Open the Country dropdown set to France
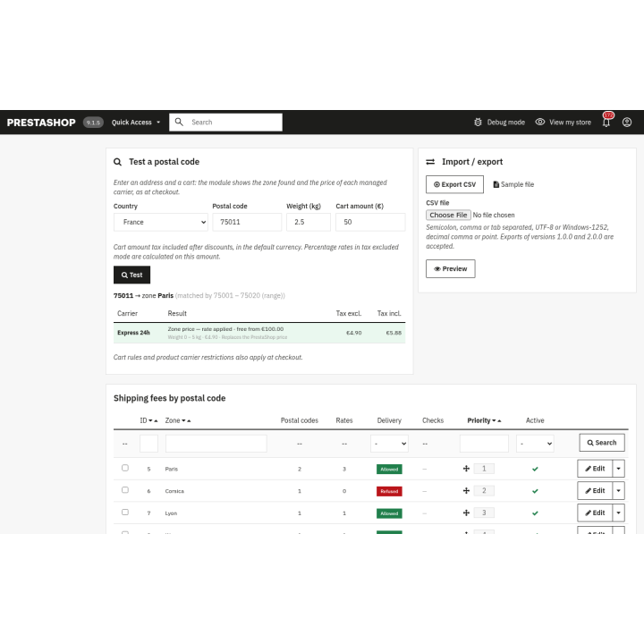Screen dimensions: 644x644 [161, 222]
